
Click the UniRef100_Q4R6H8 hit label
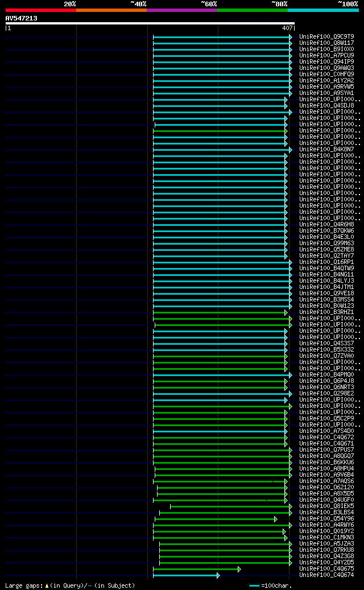pos(326,225)
